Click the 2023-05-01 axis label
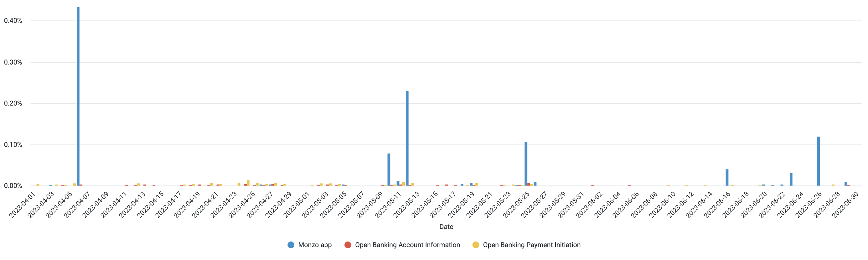Viewport: 868px width, 260px height. point(297,205)
